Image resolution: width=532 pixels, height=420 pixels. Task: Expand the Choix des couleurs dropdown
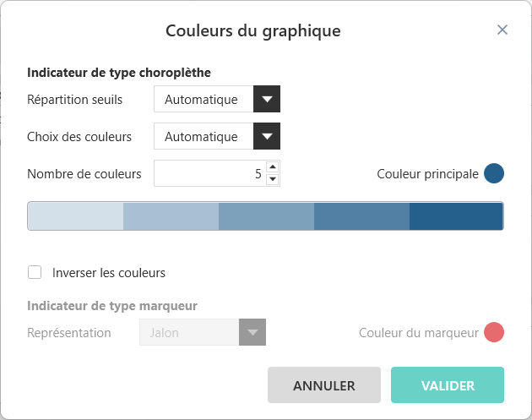pos(267,135)
